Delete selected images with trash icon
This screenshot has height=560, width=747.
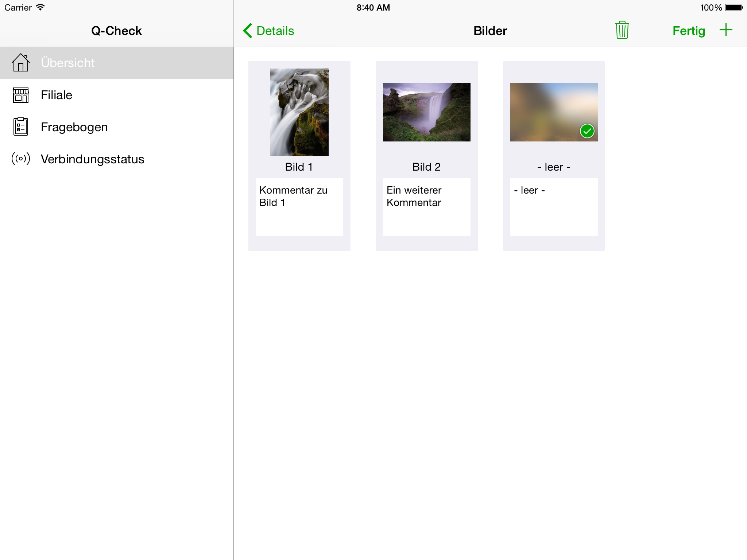click(622, 30)
